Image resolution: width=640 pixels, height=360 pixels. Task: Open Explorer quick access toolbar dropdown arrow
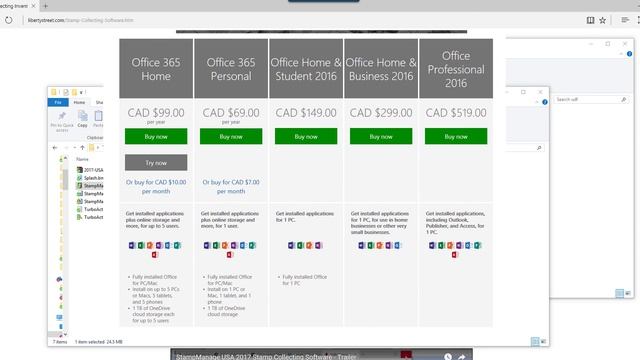pyautogui.click(x=81, y=93)
